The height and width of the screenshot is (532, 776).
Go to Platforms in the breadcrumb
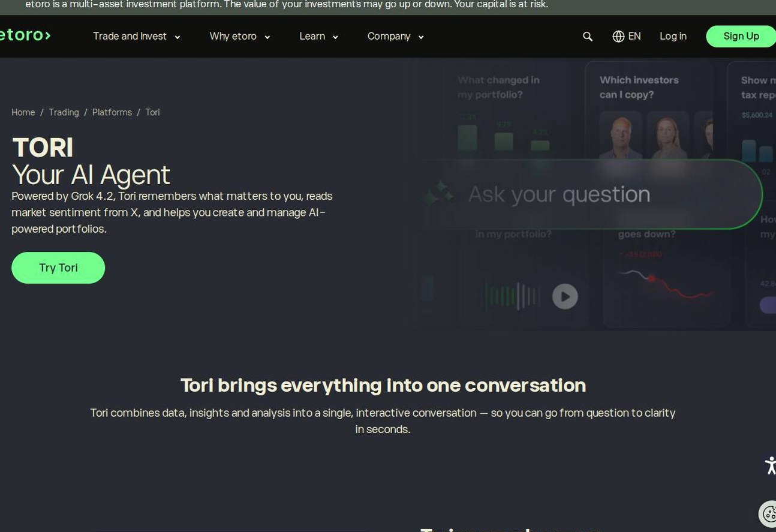click(112, 112)
